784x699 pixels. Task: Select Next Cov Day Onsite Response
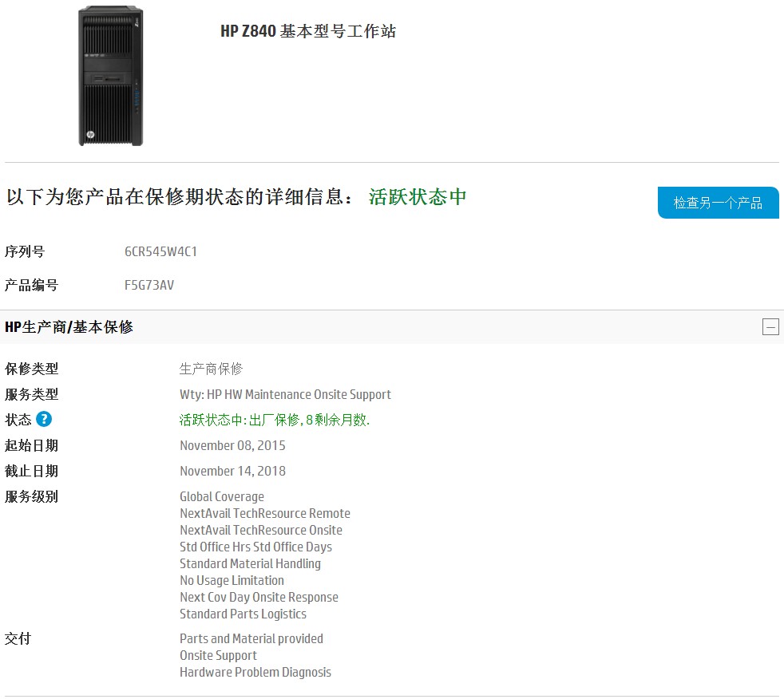pyautogui.click(x=259, y=598)
